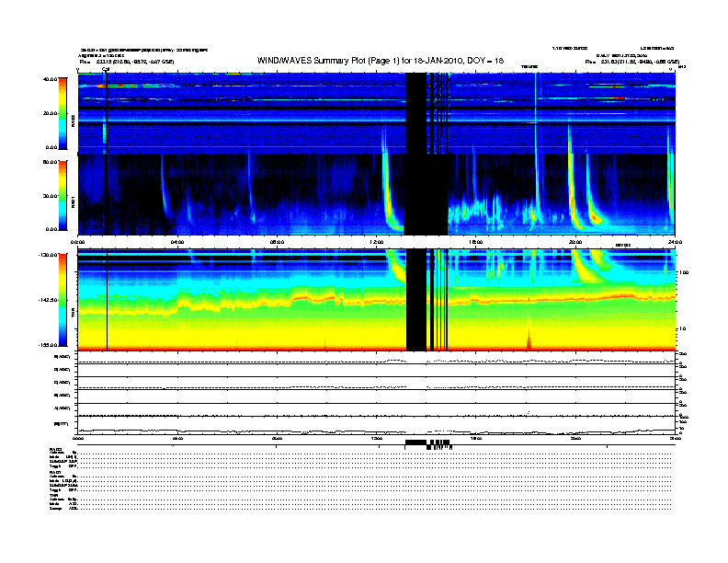
Task: Click the RAD1 intensity color bar
Action: pos(63,196)
